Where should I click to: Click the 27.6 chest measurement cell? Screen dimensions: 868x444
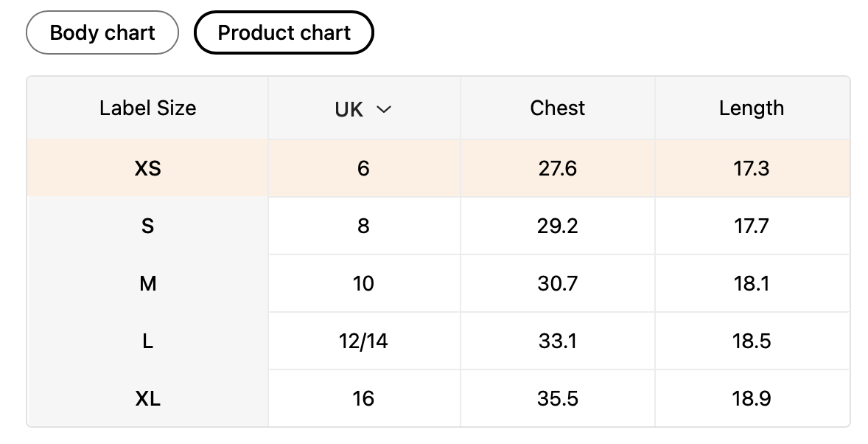[557, 169]
